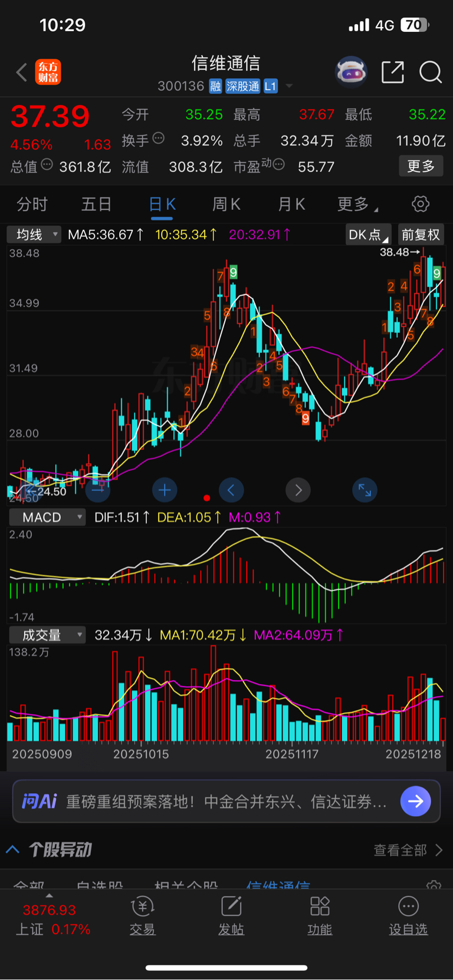Open 交易 in bottom bar
The height and width of the screenshot is (980, 453).
click(x=142, y=916)
